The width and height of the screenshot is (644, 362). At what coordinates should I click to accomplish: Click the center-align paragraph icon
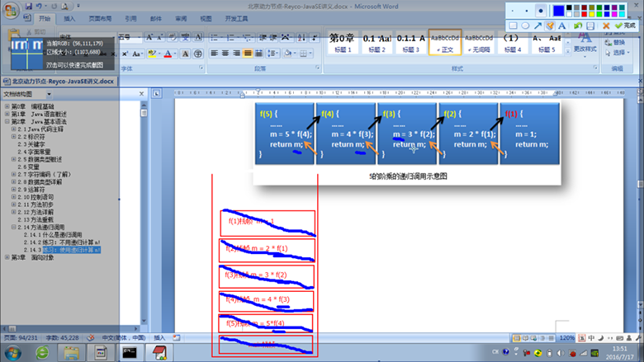pyautogui.click(x=225, y=54)
